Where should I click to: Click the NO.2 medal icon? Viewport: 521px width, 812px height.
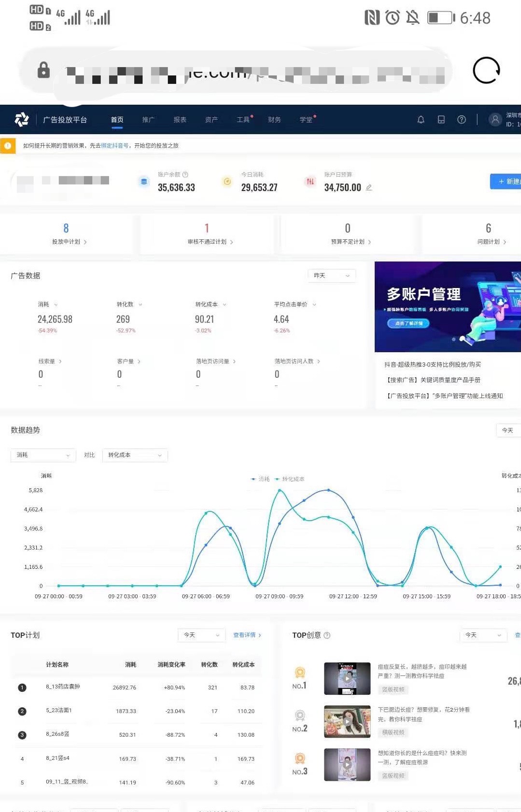pos(300,715)
